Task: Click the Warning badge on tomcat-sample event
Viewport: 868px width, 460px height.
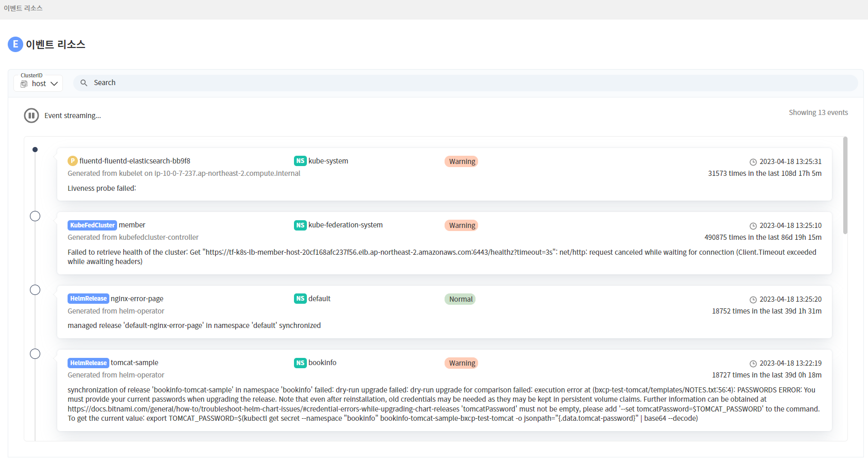Action: click(462, 363)
